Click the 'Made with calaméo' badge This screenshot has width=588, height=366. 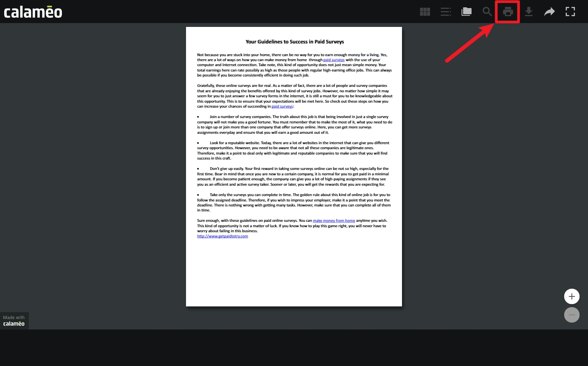click(x=14, y=321)
